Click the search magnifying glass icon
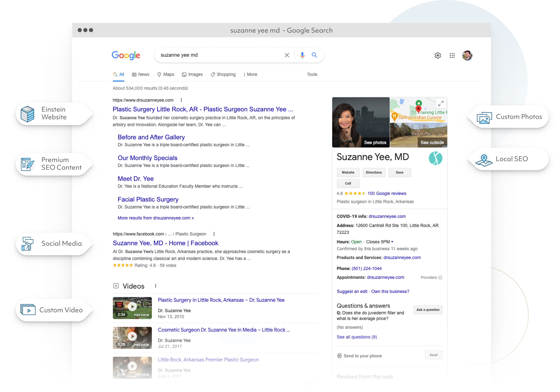The width and height of the screenshot is (560, 392). (x=315, y=55)
